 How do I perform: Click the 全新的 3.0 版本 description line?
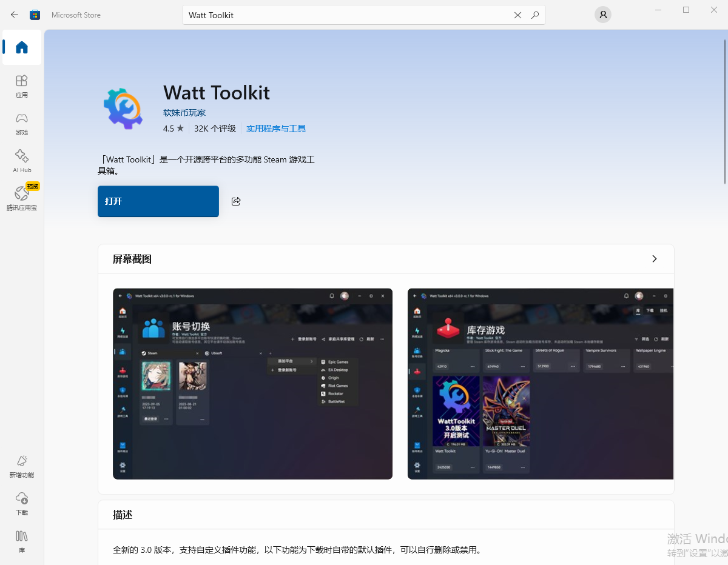[x=297, y=550]
